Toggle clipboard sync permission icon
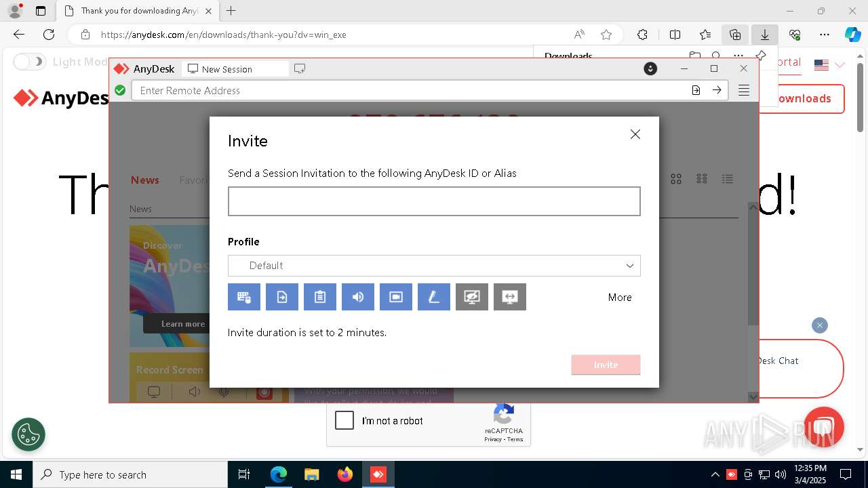The height and width of the screenshot is (488, 868). tap(320, 297)
